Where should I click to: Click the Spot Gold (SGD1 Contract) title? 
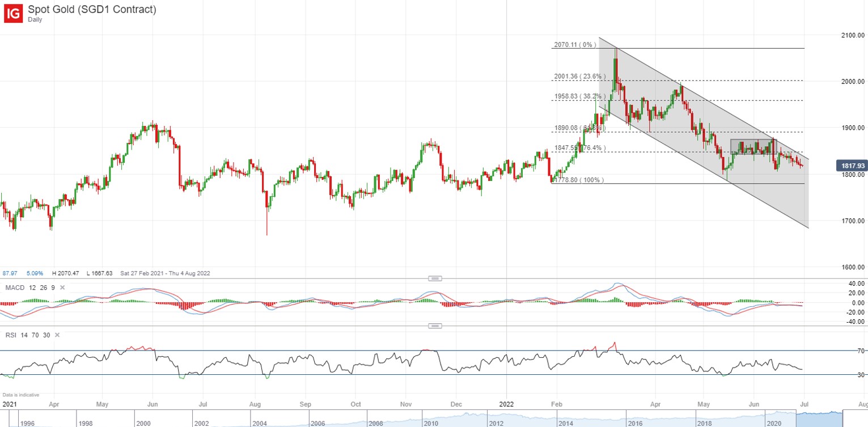pyautogui.click(x=92, y=10)
